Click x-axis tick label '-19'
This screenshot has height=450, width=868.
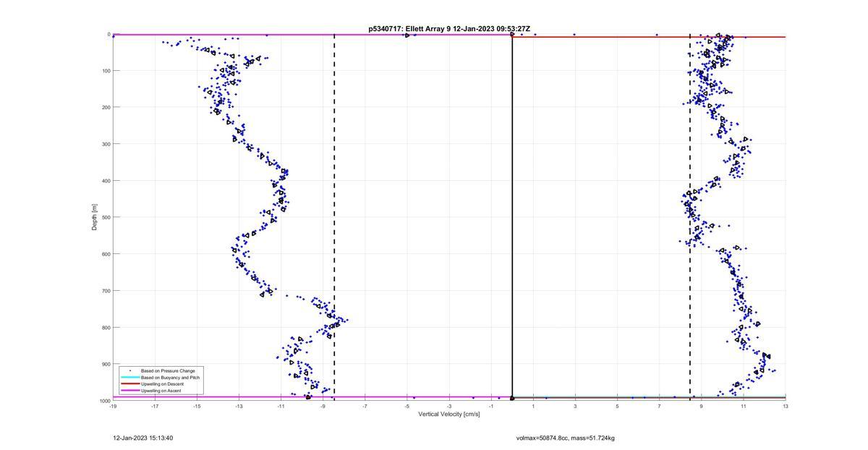pos(113,406)
